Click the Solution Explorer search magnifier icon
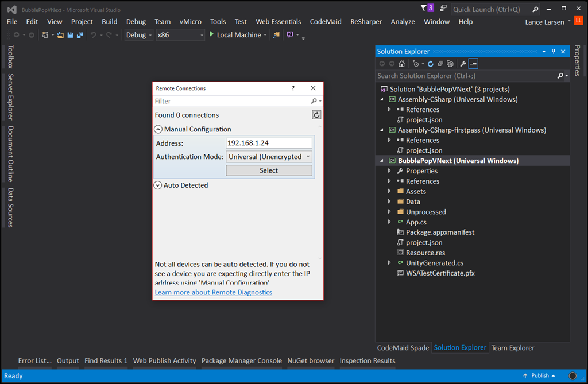This screenshot has width=588, height=384. [560, 76]
